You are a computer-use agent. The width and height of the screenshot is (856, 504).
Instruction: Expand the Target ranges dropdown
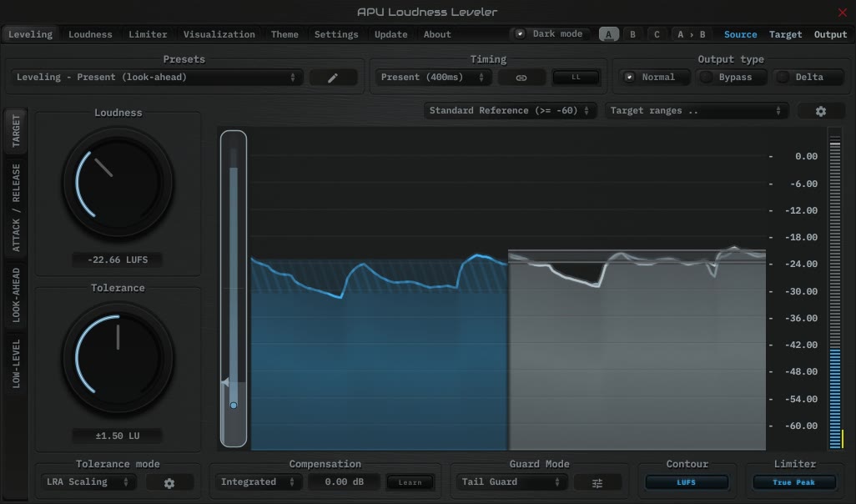(696, 111)
